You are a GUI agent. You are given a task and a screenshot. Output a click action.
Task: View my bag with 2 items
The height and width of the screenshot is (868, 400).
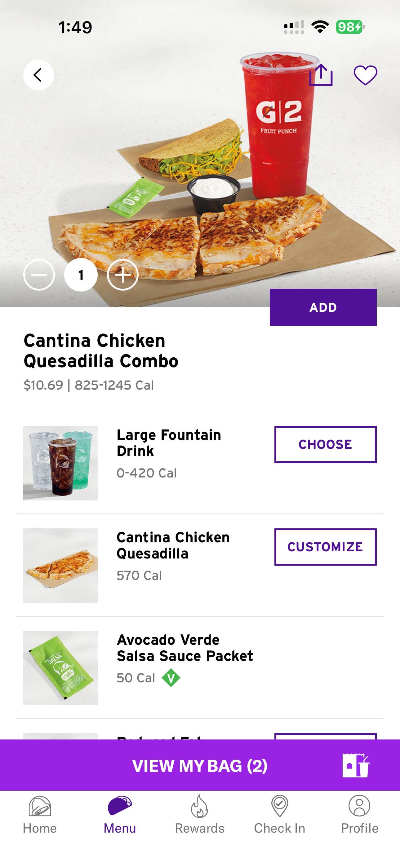point(199,766)
